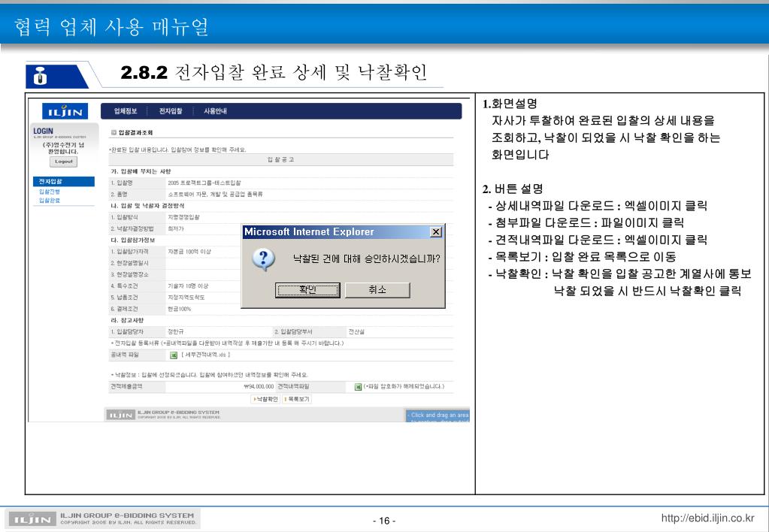
Task: Go to 입찰완료 in sidebar
Action: [x=50, y=201]
